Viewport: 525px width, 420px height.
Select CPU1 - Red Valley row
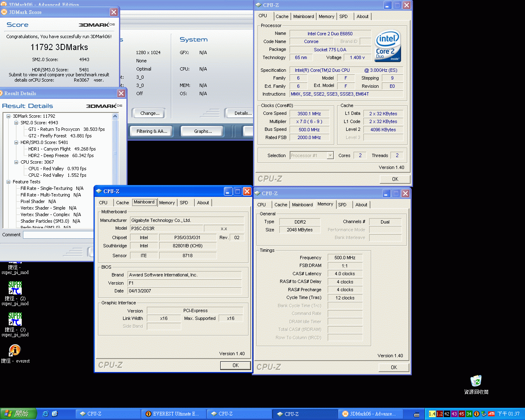(57, 169)
